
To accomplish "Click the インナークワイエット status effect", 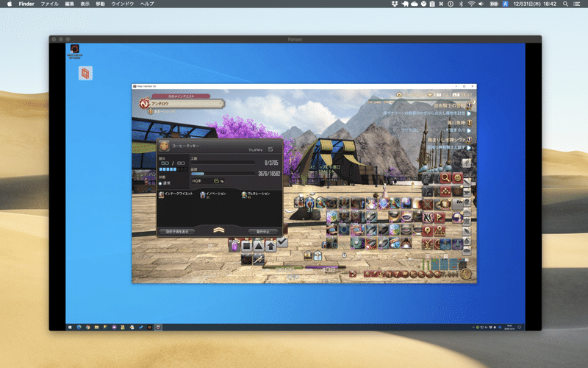I will pyautogui.click(x=176, y=194).
